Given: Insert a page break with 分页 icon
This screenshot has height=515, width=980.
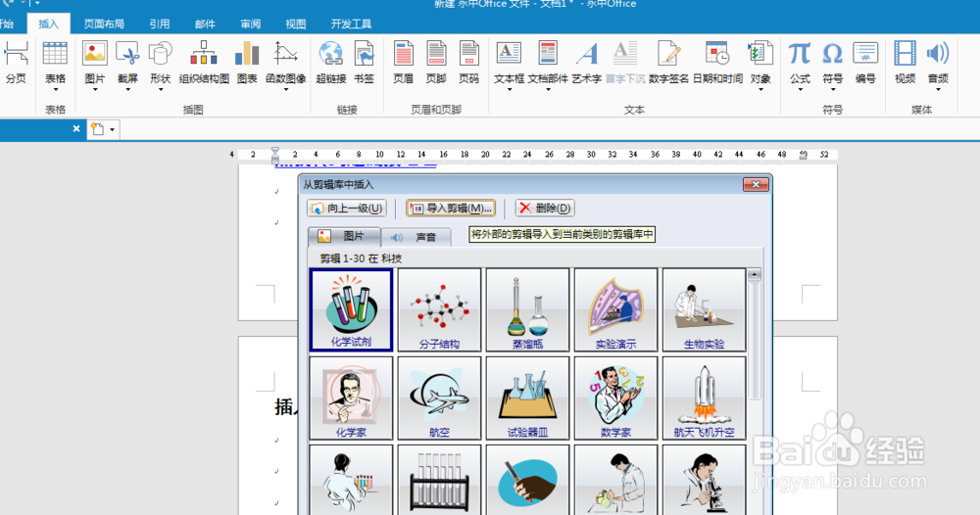Looking at the screenshot, I should coord(17,63).
